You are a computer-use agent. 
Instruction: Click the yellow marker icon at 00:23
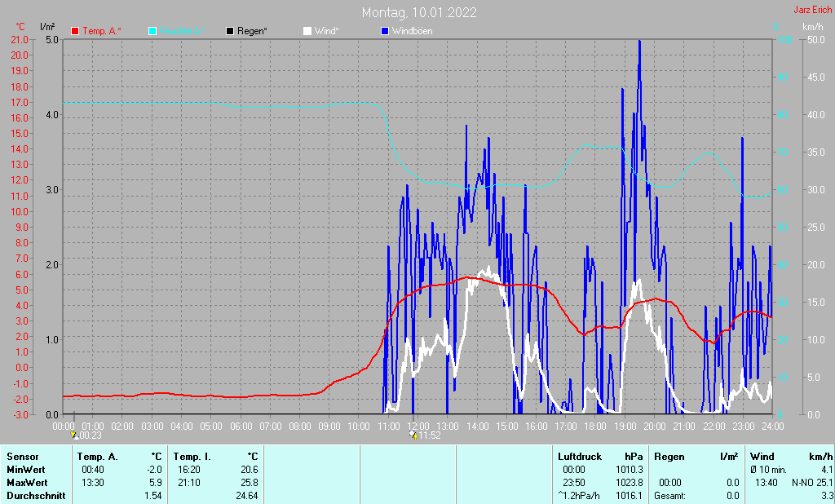[x=74, y=435]
